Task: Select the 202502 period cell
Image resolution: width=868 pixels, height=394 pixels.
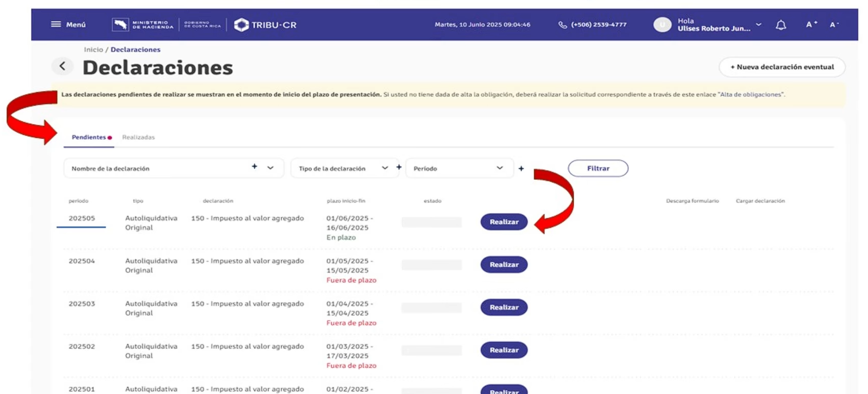Action: point(82,346)
